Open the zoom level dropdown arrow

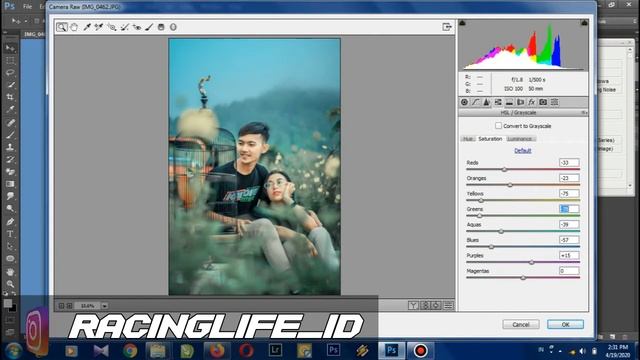pos(104,306)
